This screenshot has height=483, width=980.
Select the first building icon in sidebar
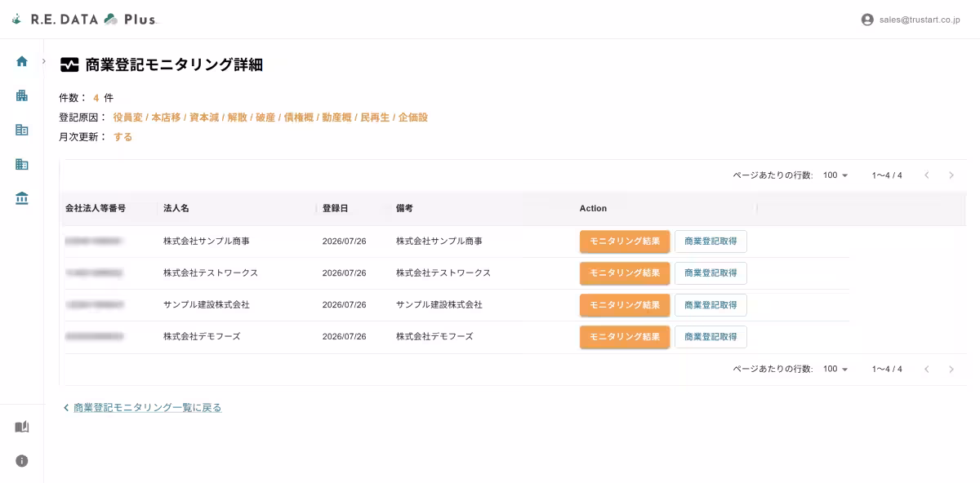22,95
